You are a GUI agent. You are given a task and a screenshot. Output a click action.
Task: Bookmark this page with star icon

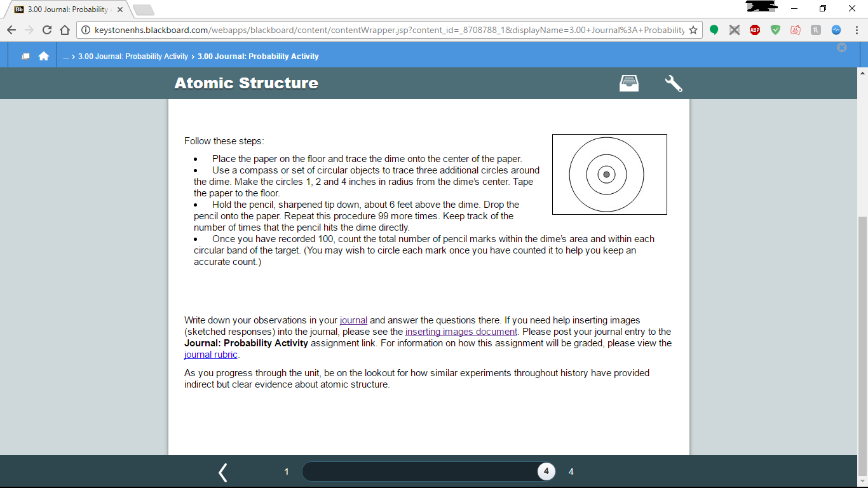point(693,30)
